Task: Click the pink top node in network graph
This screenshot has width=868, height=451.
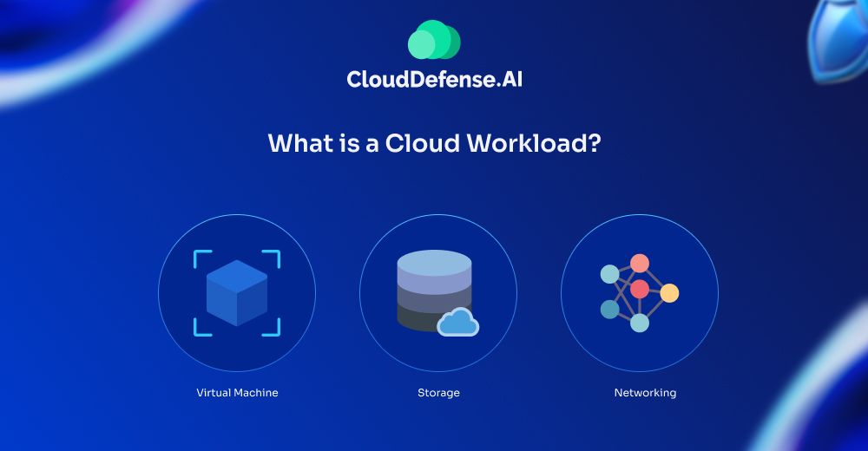Action: [x=640, y=263]
